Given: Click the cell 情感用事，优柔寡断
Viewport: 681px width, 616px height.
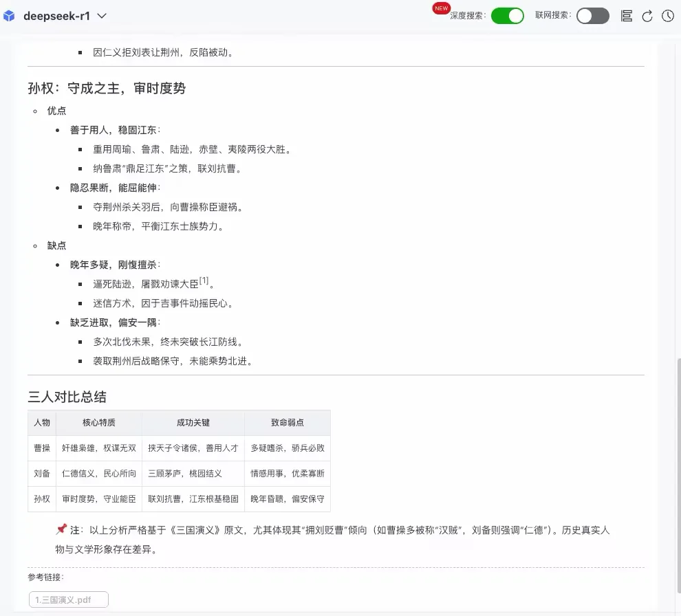Looking at the screenshot, I should pos(288,473).
